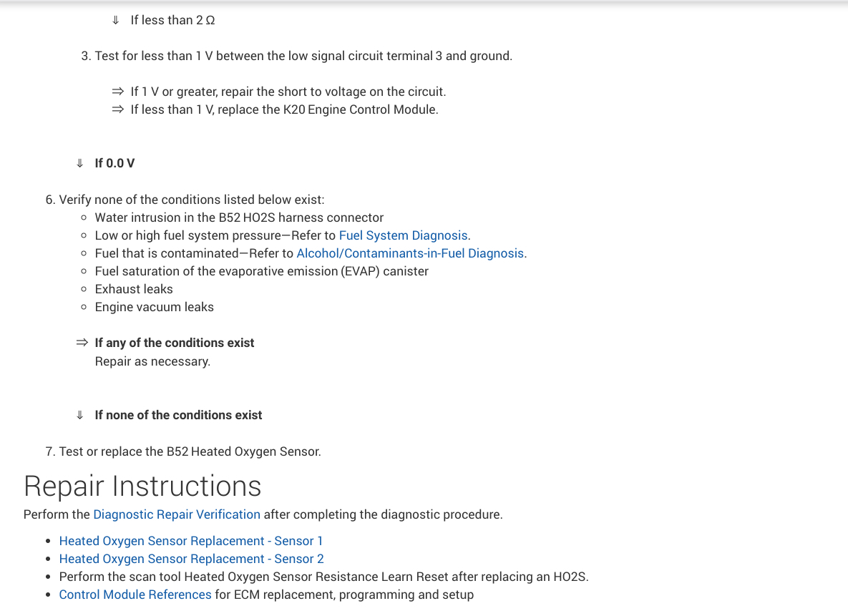
Task: Click the "Repair as necessary." text
Action: 152,361
